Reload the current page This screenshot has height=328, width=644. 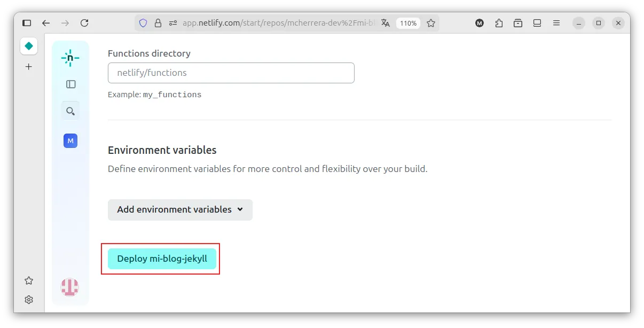84,23
